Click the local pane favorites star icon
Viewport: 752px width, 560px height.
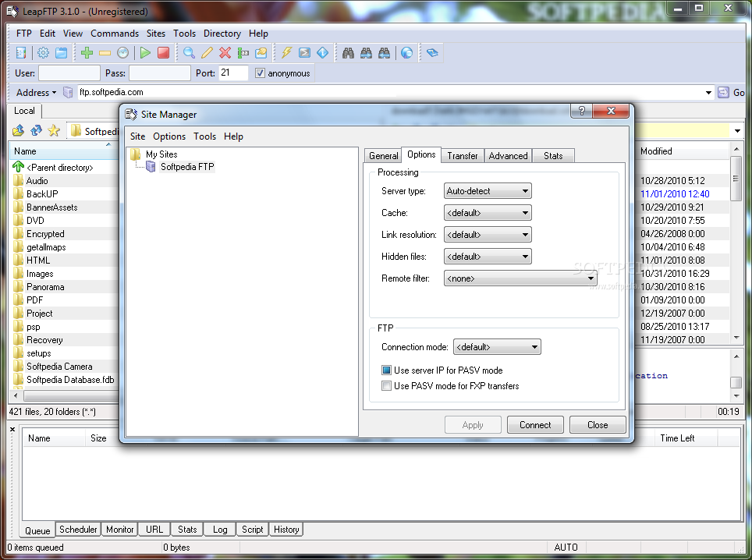54,130
